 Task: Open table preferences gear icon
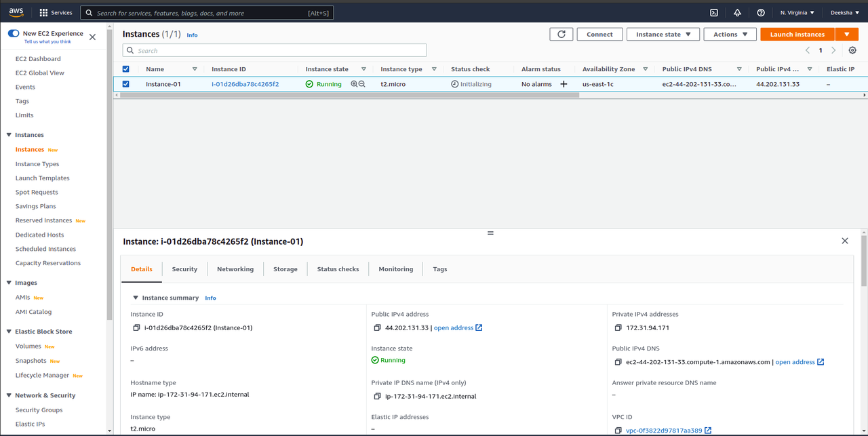852,50
